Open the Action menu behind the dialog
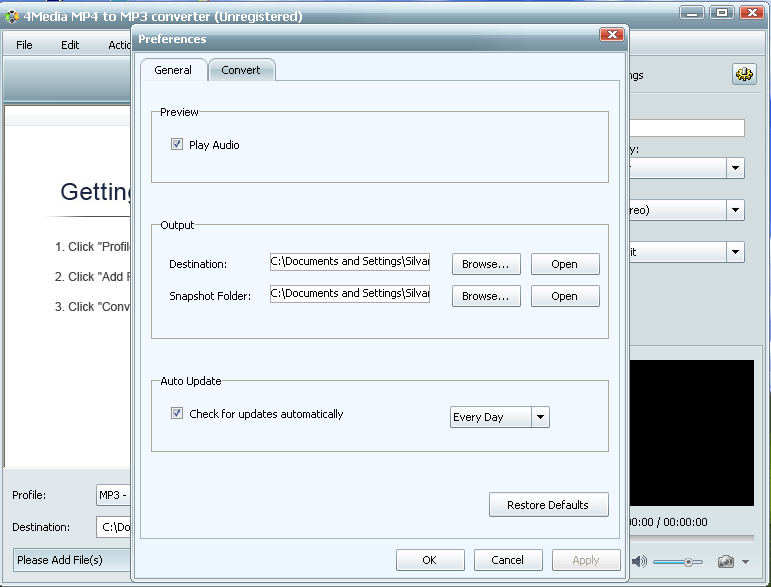This screenshot has height=587, width=771. tap(119, 45)
